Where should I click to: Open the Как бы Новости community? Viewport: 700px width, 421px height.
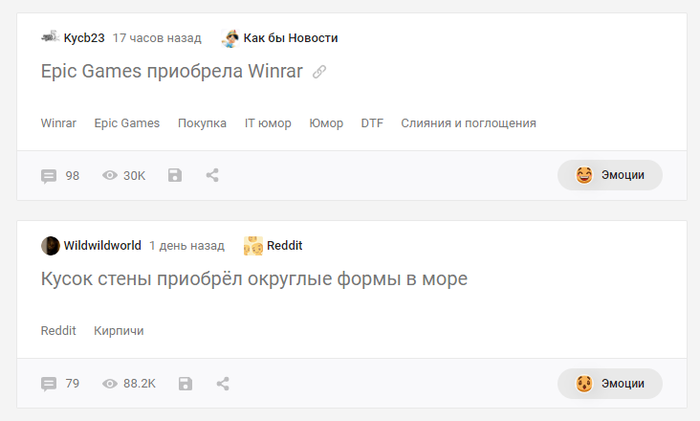[291, 38]
